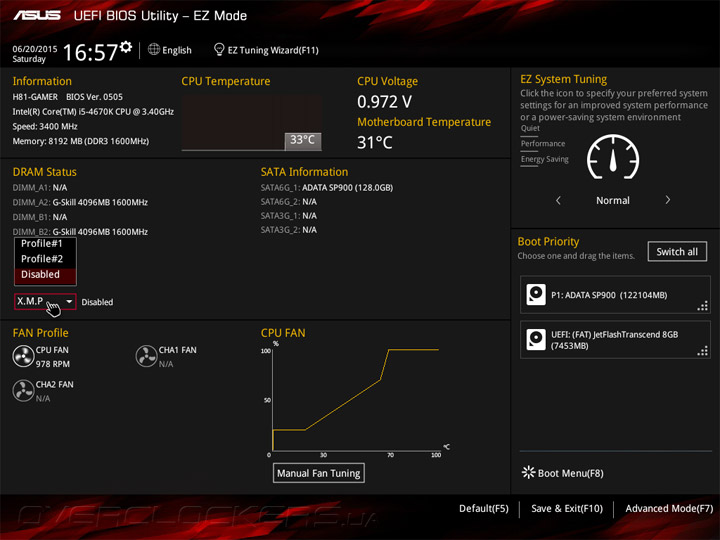Click the globe language icon

(x=154, y=49)
